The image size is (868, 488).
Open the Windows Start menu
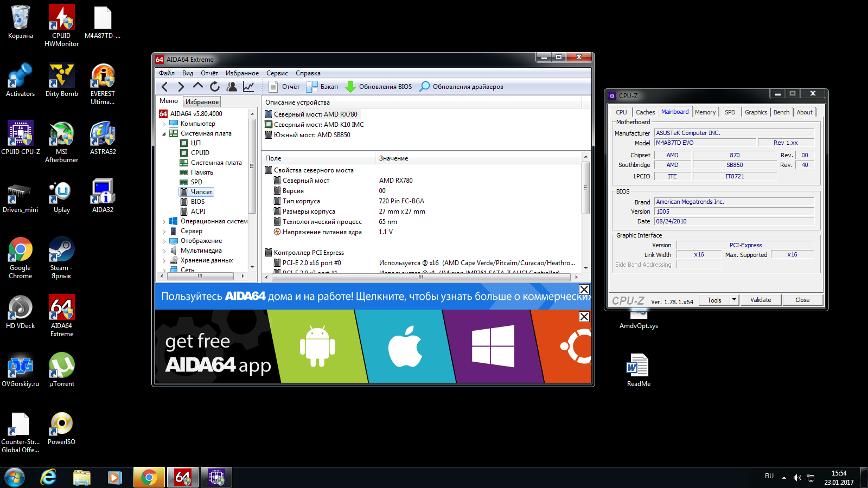click(15, 478)
